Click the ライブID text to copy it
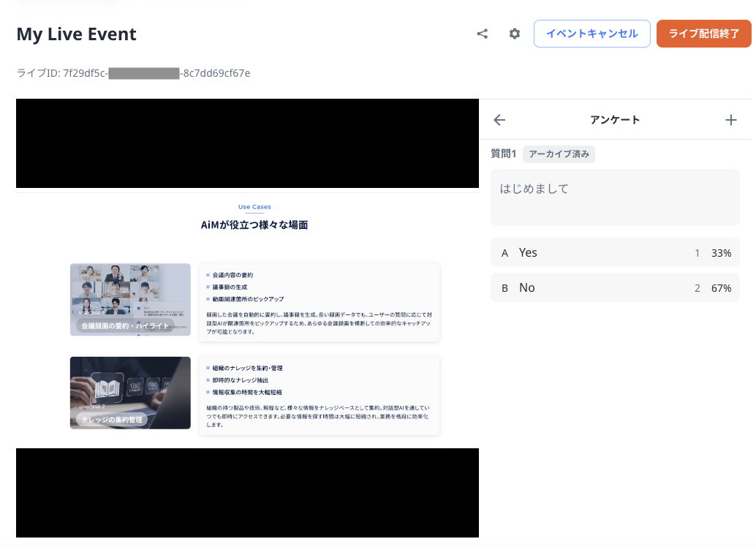This screenshot has height=547, width=756. point(133,73)
